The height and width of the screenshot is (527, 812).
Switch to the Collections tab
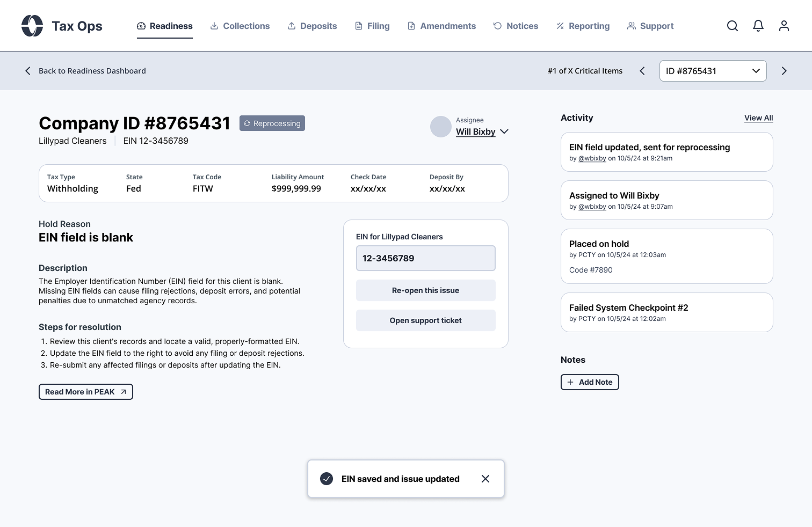pyautogui.click(x=240, y=26)
